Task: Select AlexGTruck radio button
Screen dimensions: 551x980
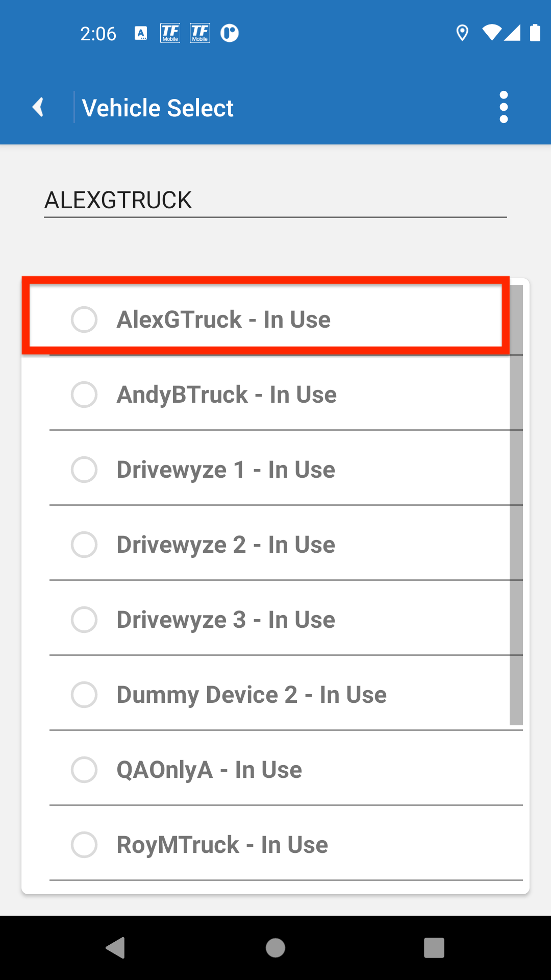Action: point(84,320)
